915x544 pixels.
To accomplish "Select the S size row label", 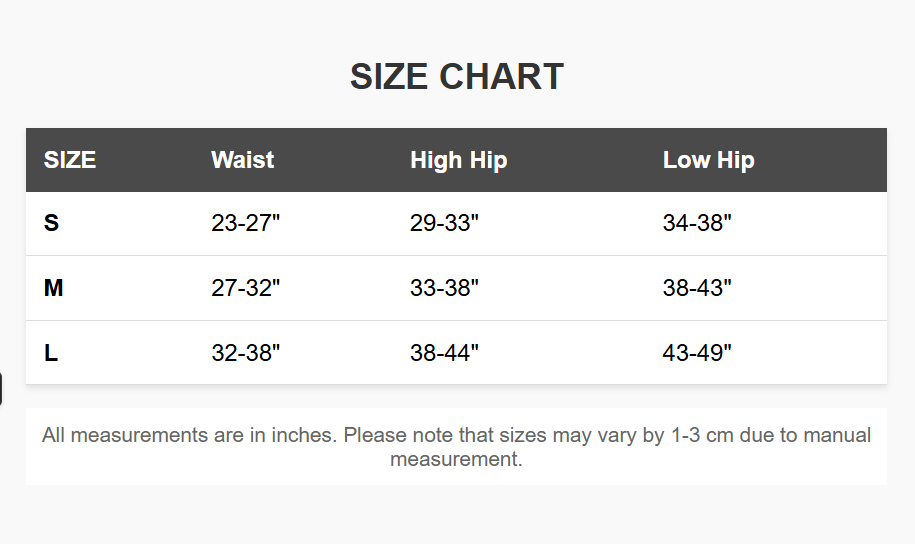I will pyautogui.click(x=52, y=224).
